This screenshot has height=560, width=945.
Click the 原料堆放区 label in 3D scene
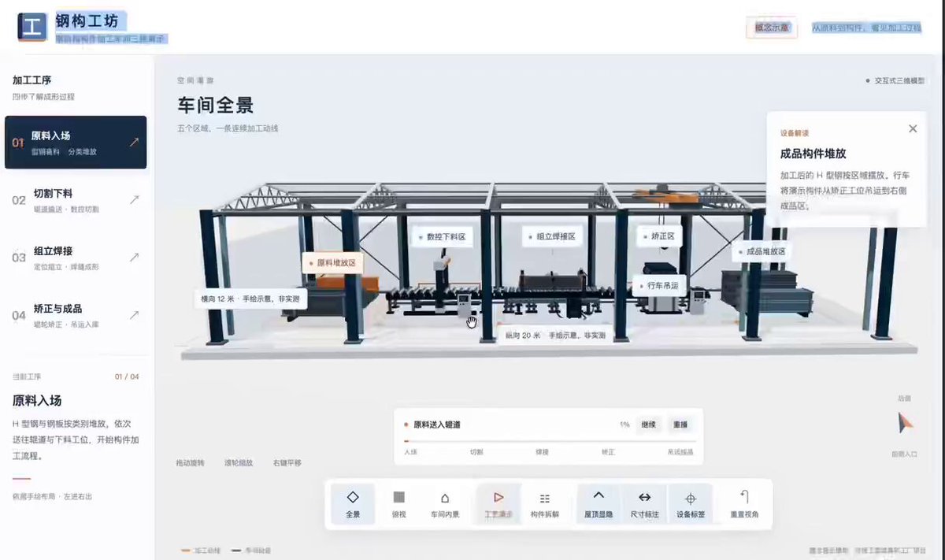(333, 263)
